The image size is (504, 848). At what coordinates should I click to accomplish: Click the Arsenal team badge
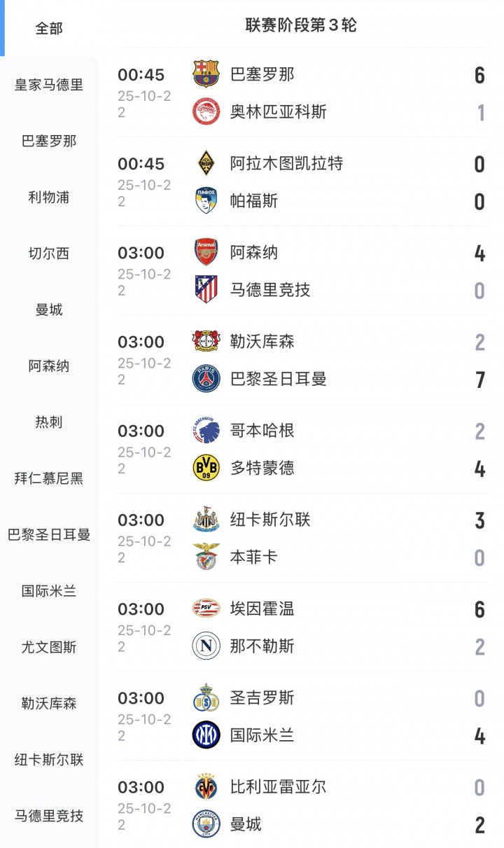tap(206, 252)
